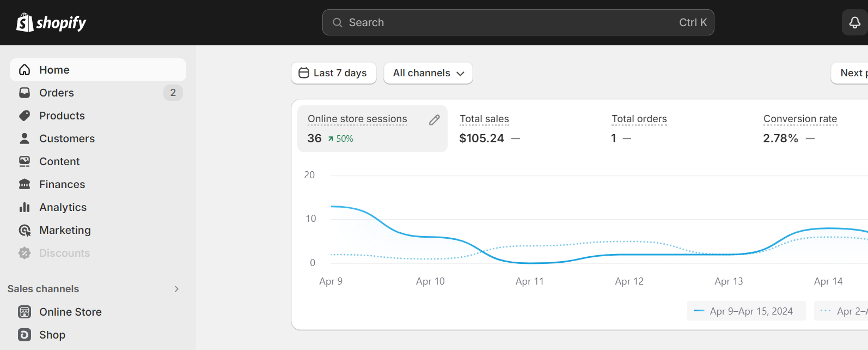This screenshot has height=350, width=868.
Task: Open the Last 7 days date picker
Action: tap(333, 73)
